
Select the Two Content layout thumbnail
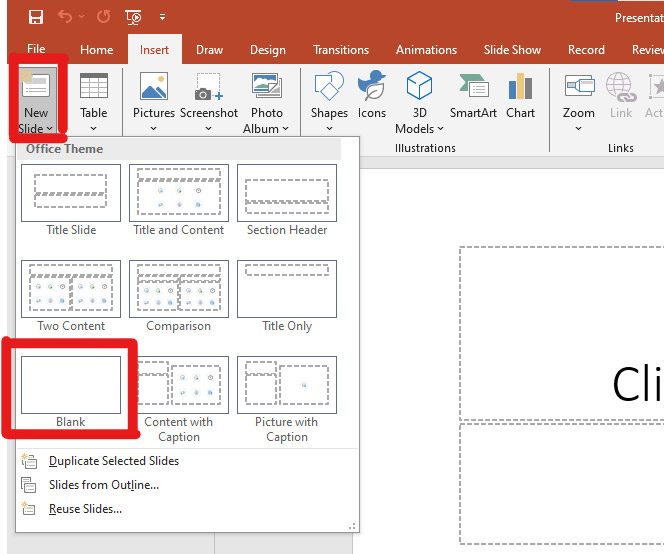coord(71,290)
